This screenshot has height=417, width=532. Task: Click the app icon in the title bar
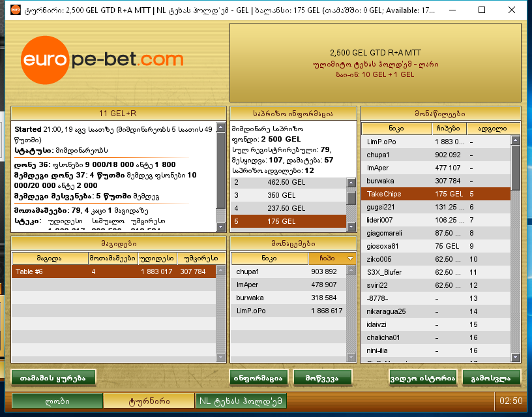[x=16, y=10]
